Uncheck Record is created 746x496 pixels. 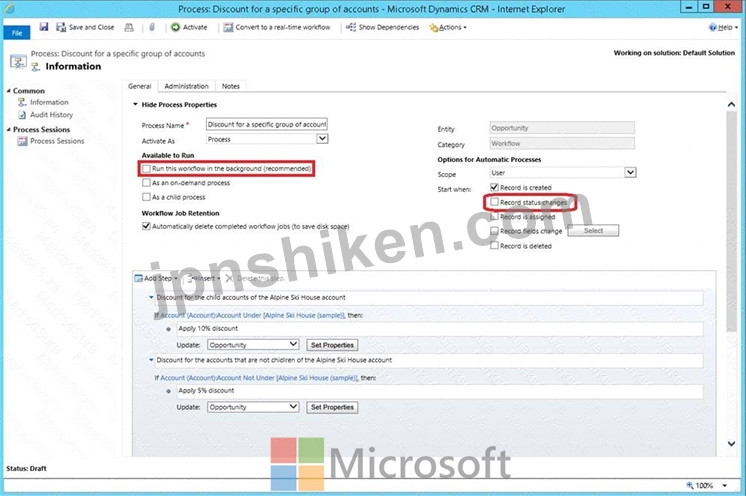point(494,187)
